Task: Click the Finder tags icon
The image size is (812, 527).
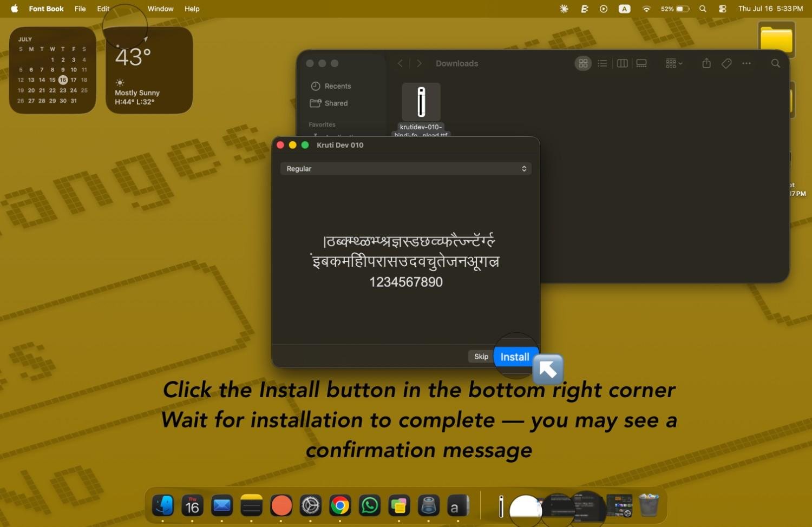Action: [x=726, y=63]
